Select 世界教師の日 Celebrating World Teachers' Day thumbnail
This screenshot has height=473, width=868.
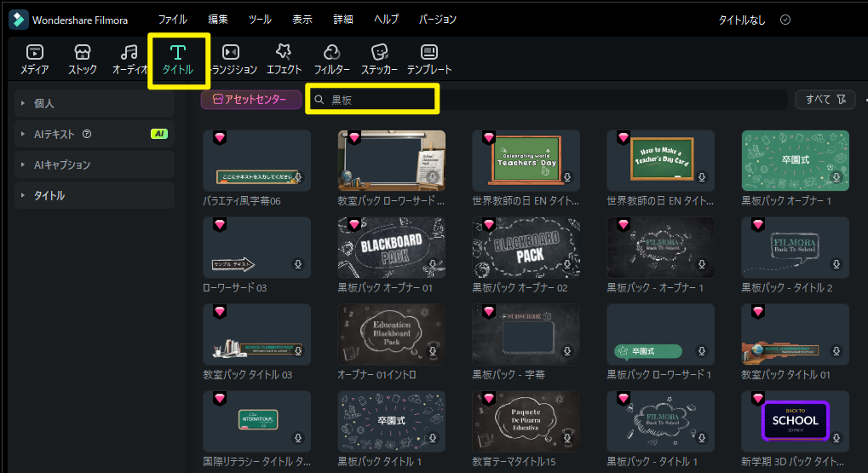[526, 160]
